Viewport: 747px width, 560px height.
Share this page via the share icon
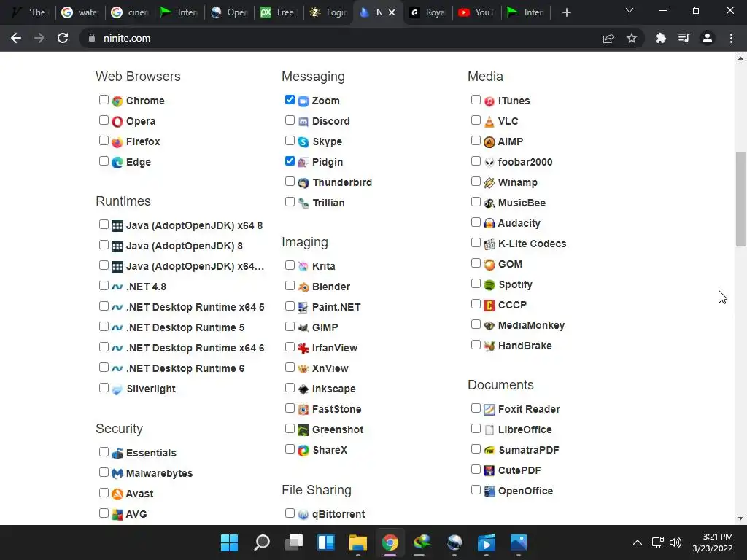[608, 38]
